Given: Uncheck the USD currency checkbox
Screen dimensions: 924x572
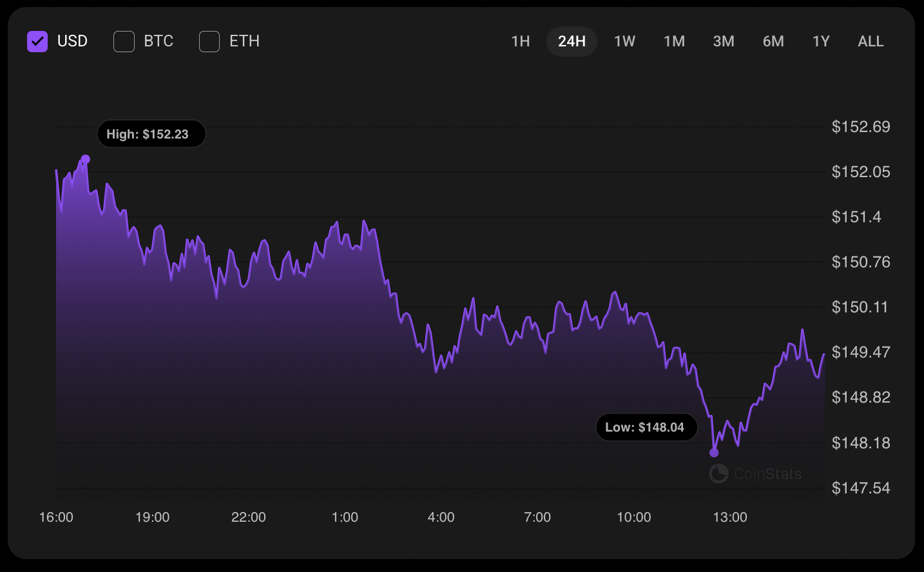Looking at the screenshot, I should pyautogui.click(x=37, y=41).
